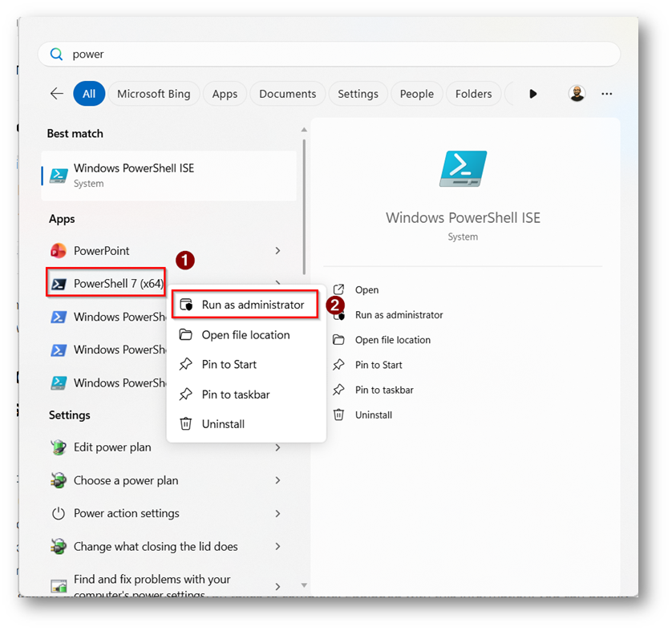Click the PowerPoint app icon
This screenshot has height=631, width=672.
click(59, 251)
